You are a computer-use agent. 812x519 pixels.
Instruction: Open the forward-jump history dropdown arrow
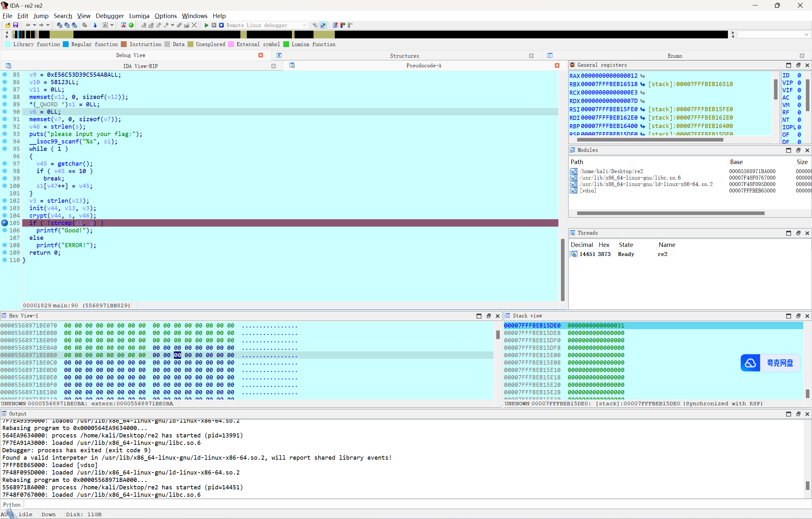click(x=48, y=25)
